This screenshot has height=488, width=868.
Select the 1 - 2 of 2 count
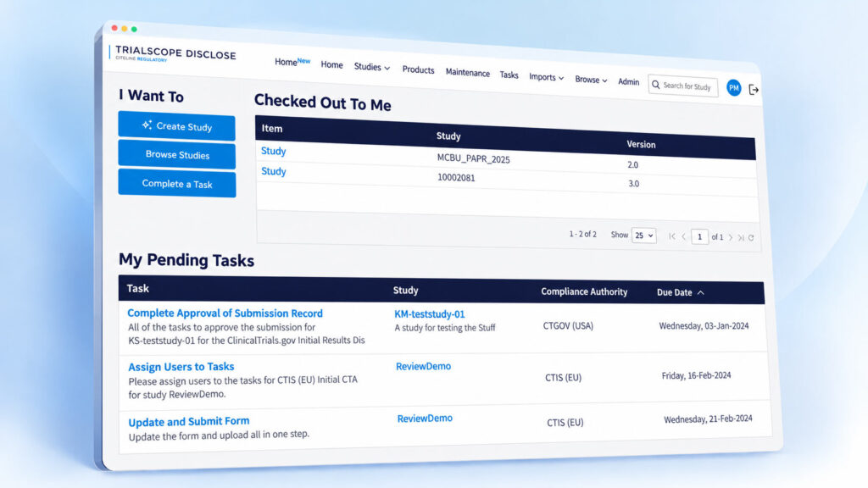pyautogui.click(x=583, y=234)
